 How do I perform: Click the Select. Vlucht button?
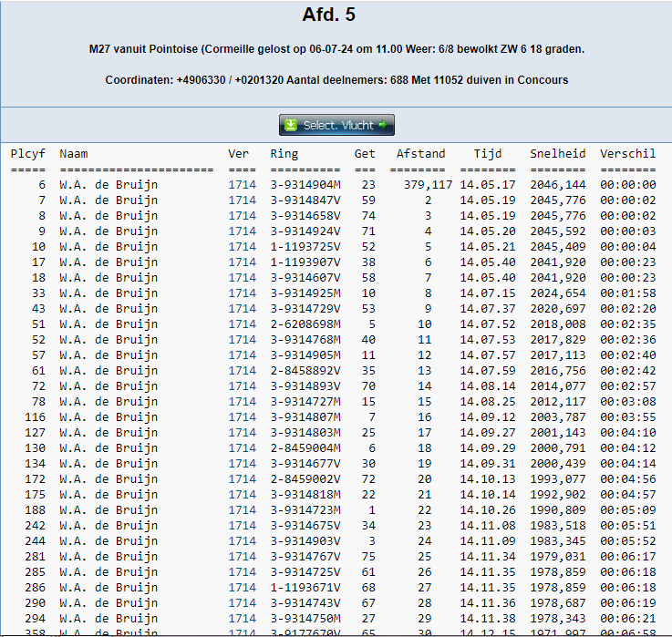[x=336, y=125]
